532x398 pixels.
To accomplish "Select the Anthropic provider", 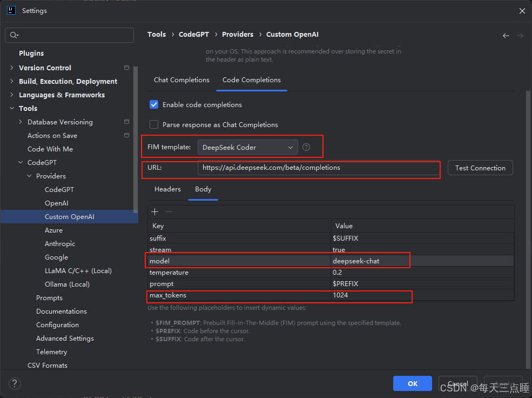I will [60, 244].
